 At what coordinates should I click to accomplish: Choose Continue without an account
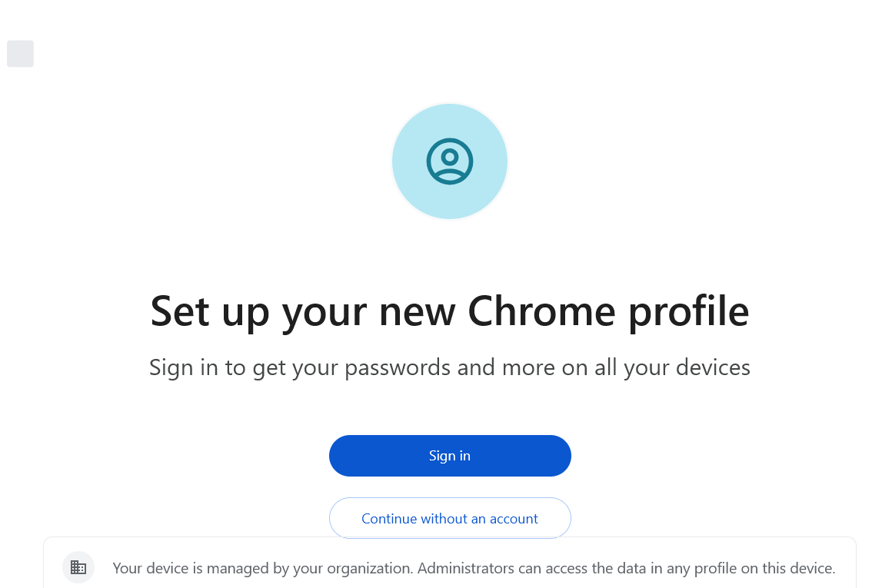click(450, 519)
